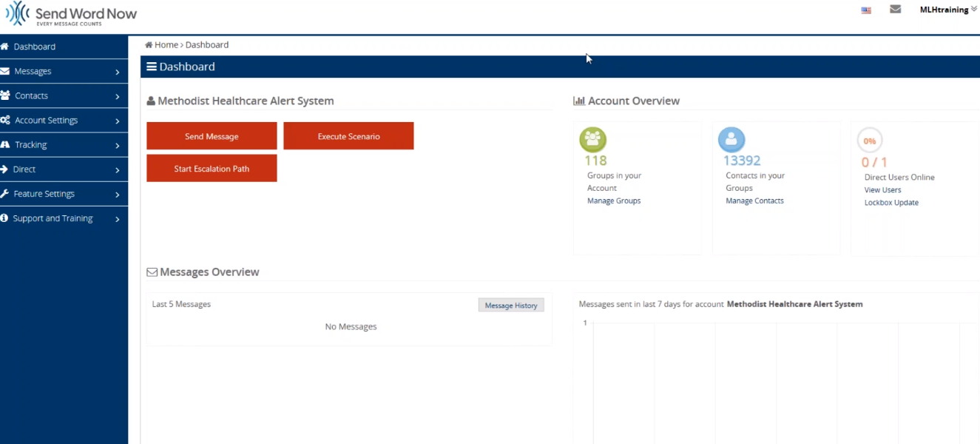Click the Account Settings gears icon
Screen dimensions: 980x444
[5, 120]
